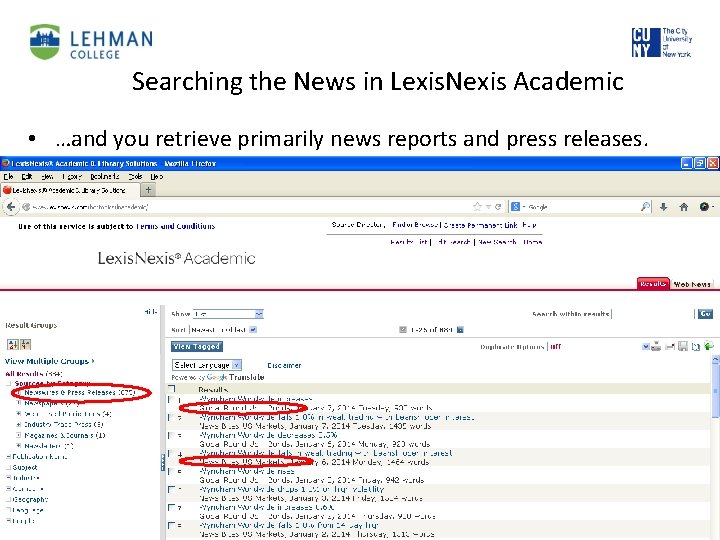Tick checkbox for result 6 drops on high volatility

(171, 489)
